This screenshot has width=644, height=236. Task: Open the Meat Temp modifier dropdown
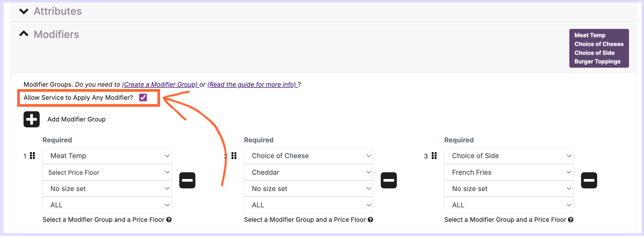107,156
